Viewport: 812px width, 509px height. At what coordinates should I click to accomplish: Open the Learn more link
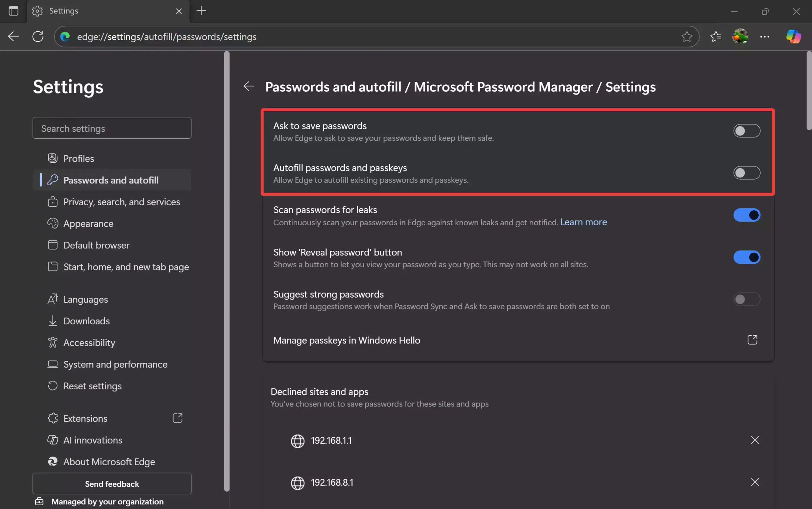tap(583, 222)
